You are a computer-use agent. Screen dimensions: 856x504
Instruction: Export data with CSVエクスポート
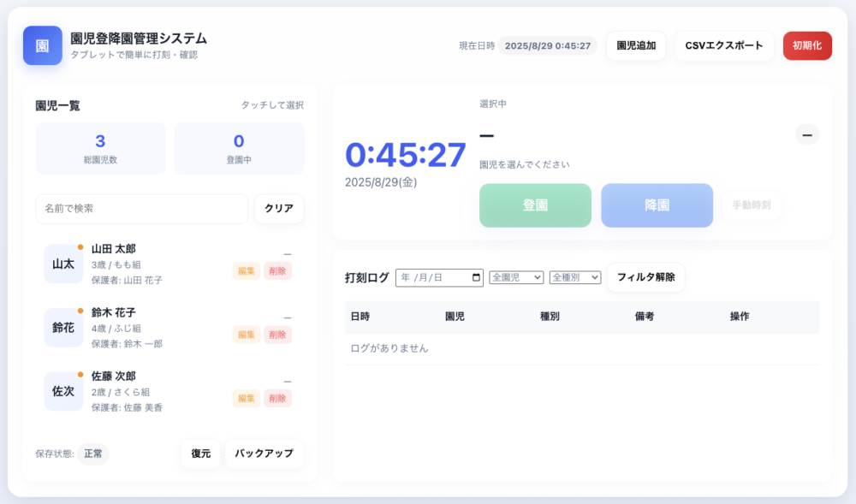click(724, 45)
